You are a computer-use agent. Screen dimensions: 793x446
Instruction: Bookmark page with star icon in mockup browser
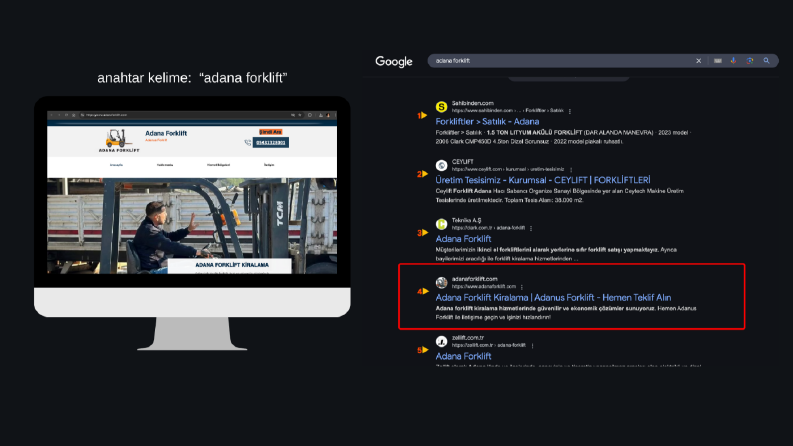click(299, 115)
